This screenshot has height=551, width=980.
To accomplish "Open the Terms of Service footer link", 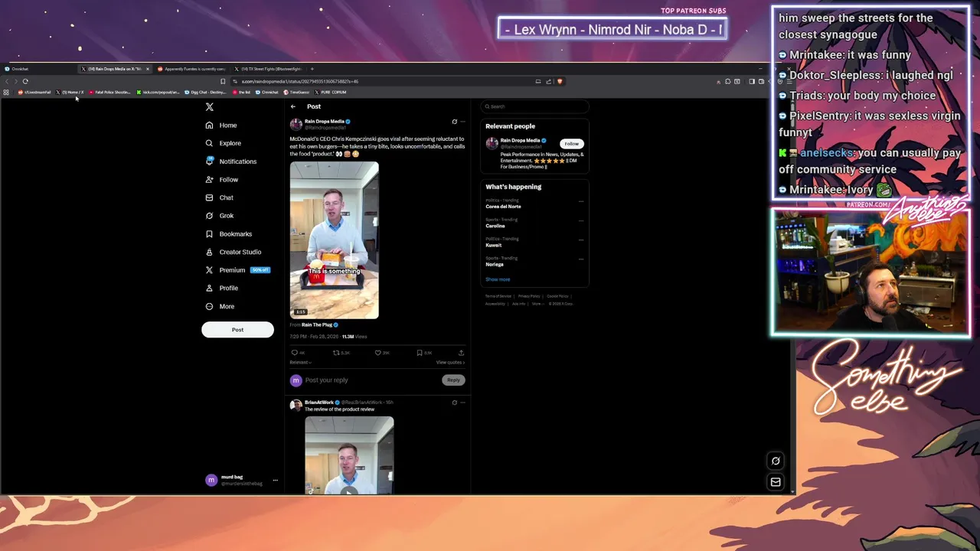I will pos(498,296).
